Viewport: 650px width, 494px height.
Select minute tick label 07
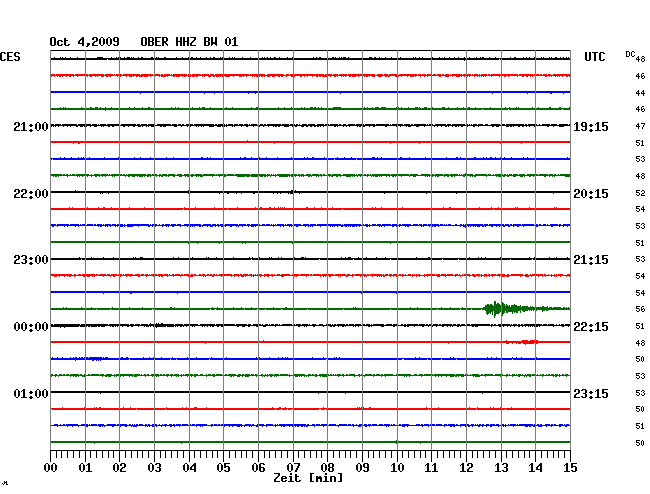293,468
